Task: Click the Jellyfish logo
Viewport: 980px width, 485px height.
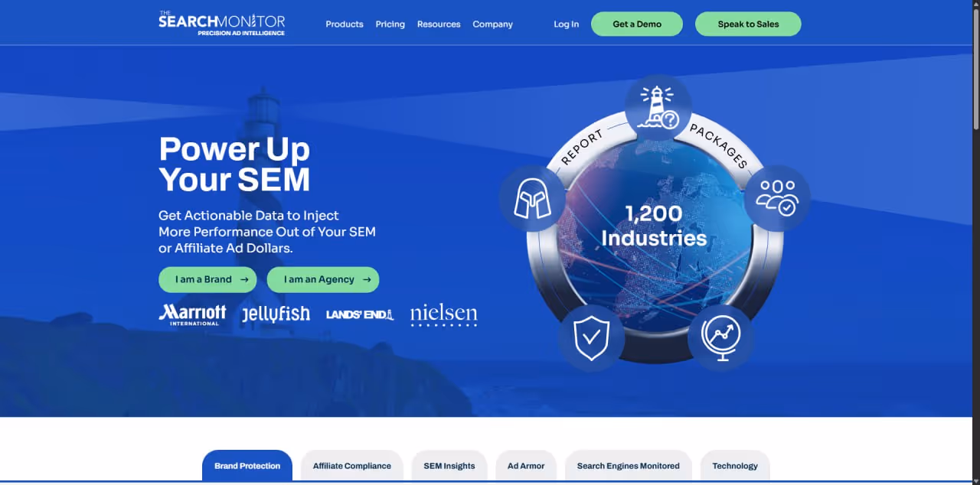Action: tap(276, 314)
